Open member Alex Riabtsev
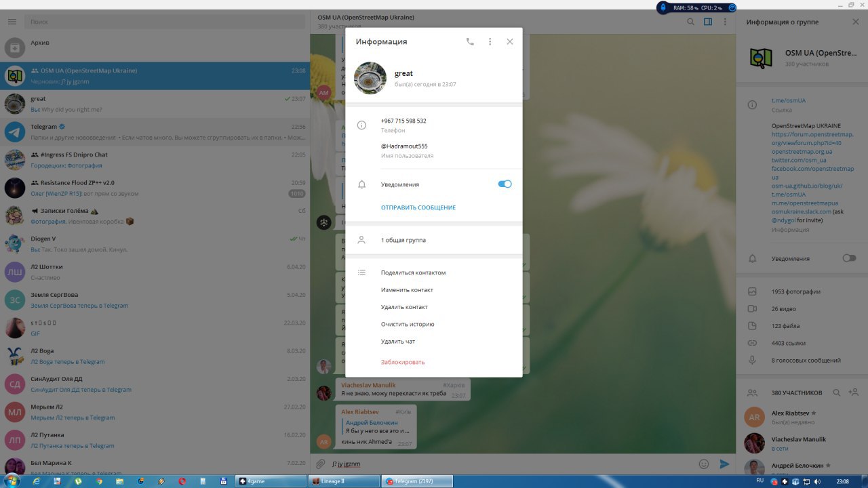 (x=802, y=417)
